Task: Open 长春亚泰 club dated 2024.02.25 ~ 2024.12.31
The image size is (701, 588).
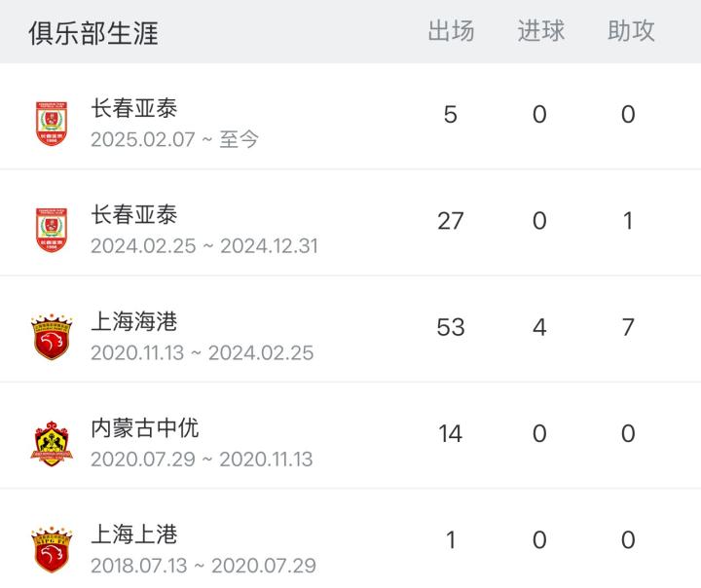Action: [x=134, y=214]
